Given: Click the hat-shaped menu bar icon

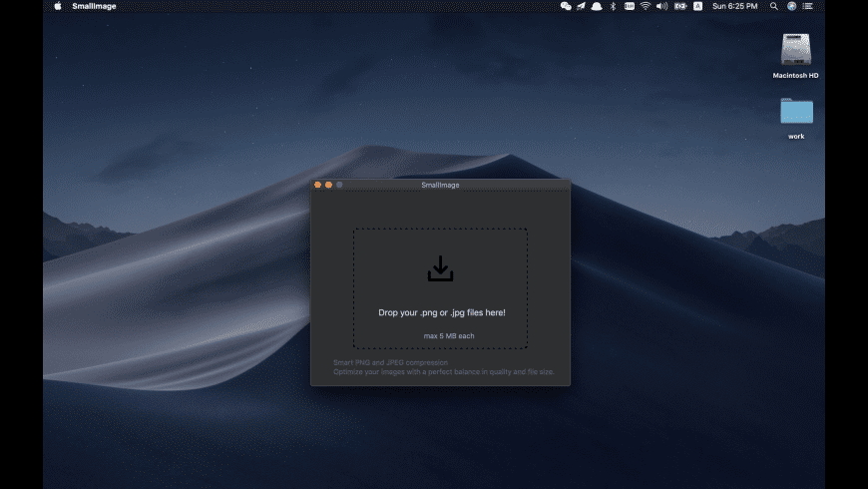Looking at the screenshot, I should [597, 6].
